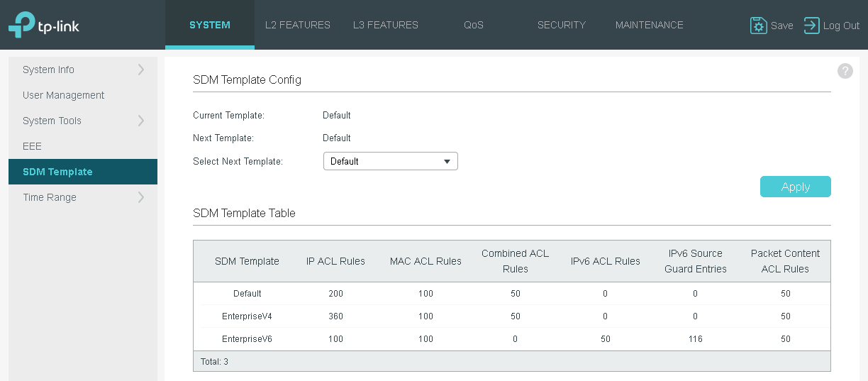Open User Management in sidebar
868x381 pixels.
pos(64,95)
